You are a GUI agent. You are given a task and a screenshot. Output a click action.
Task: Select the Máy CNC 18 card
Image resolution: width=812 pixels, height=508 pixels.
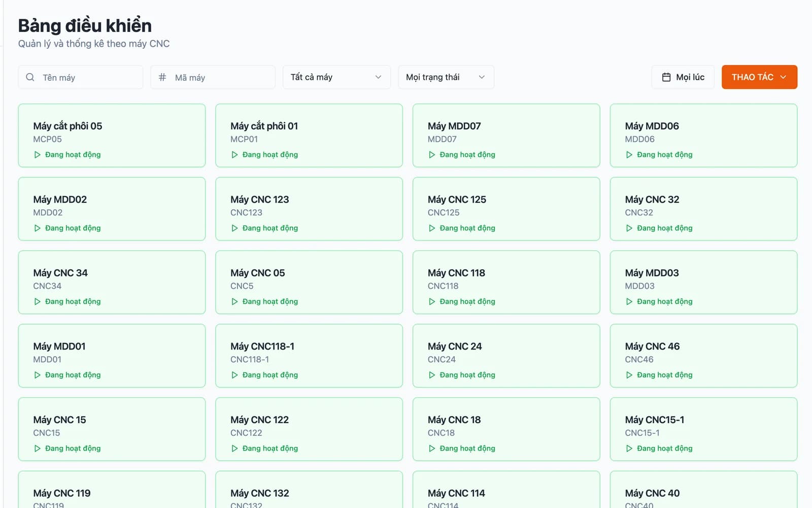tap(506, 429)
